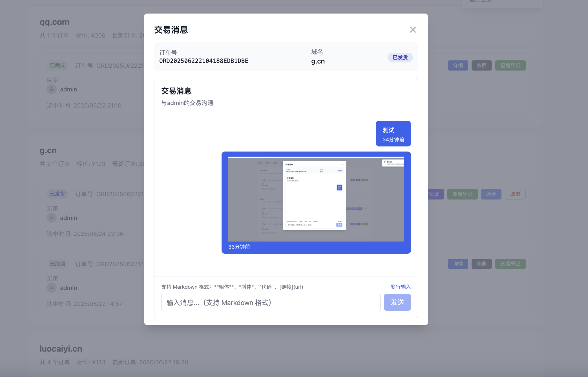Click the 测试 message bubble
Screen dimensions: 588x377
pos(393,134)
